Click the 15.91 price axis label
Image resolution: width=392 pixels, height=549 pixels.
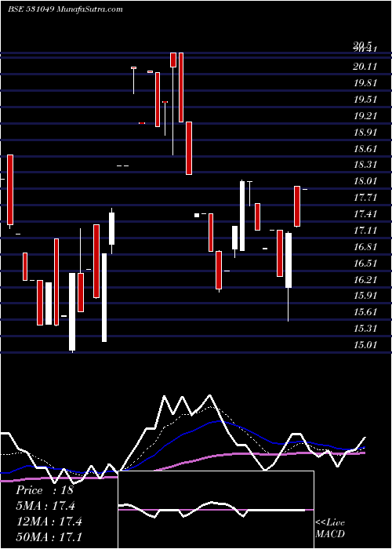point(365,296)
